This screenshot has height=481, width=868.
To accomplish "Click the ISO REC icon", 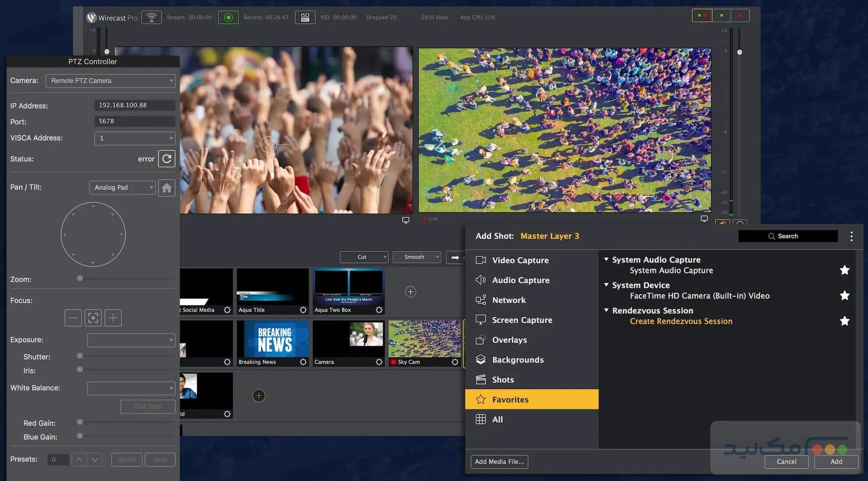I will tap(305, 17).
